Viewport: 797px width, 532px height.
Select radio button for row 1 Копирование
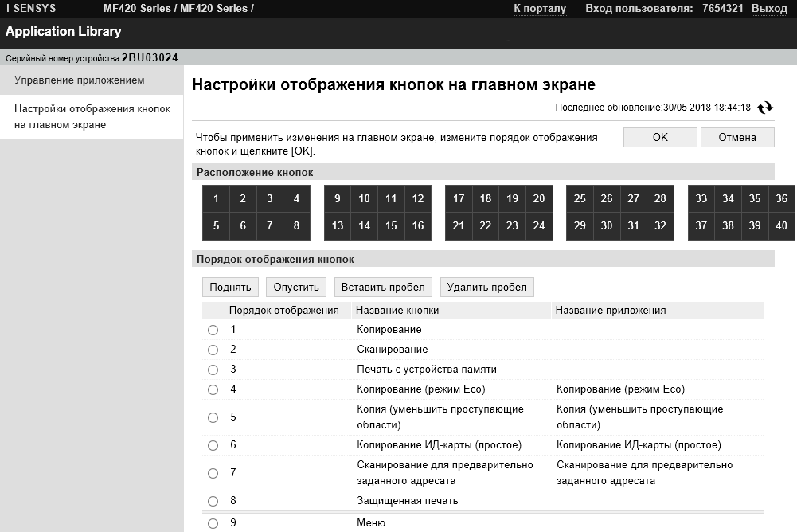[213, 330]
